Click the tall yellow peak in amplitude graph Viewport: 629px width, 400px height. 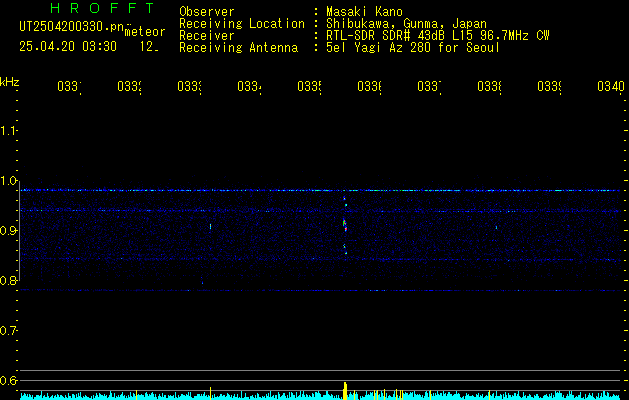(x=345, y=391)
